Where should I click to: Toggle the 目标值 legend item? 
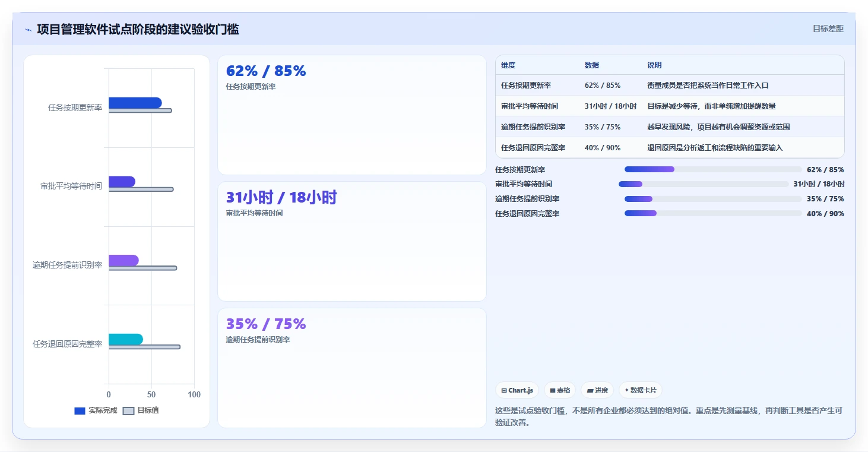click(141, 410)
